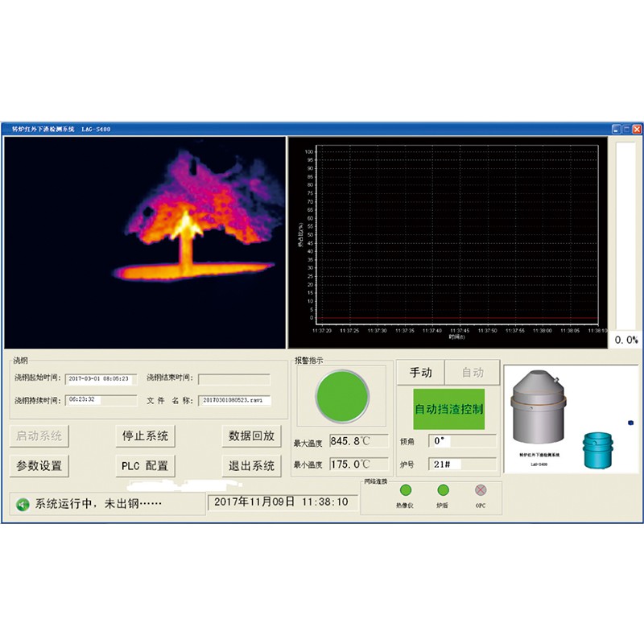Screen dimensions: 644x644
Task: Open 参数设置 parameter settings
Action: click(39, 466)
